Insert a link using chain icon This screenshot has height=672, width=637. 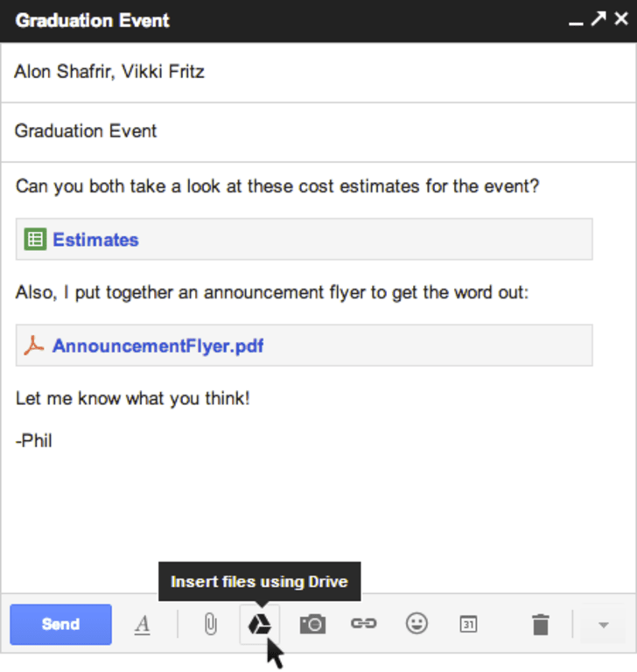pos(363,624)
